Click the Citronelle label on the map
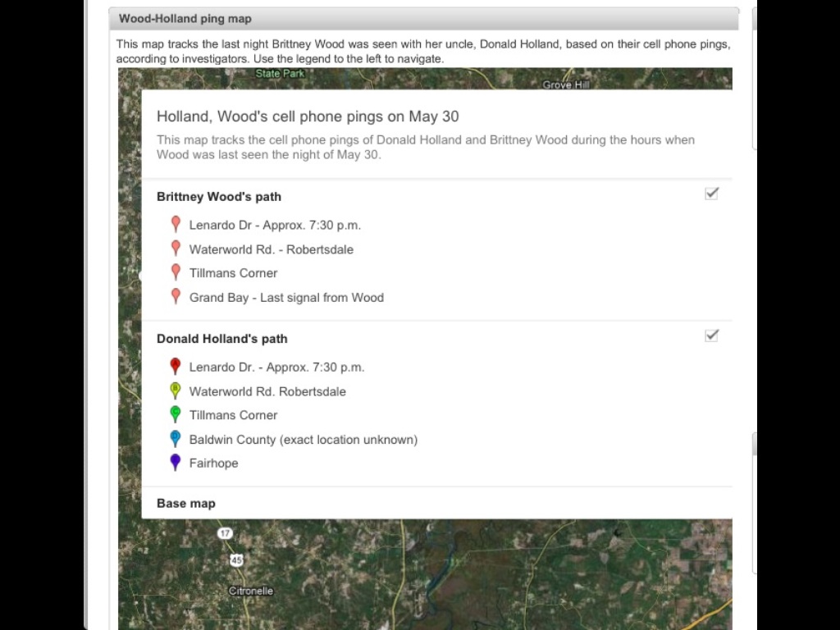The width and height of the screenshot is (840, 630). pos(250,591)
